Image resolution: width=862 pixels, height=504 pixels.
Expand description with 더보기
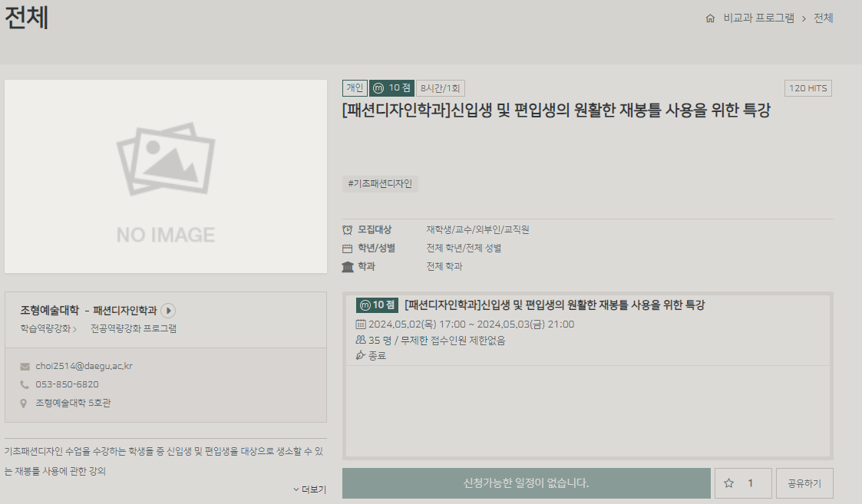(310, 489)
